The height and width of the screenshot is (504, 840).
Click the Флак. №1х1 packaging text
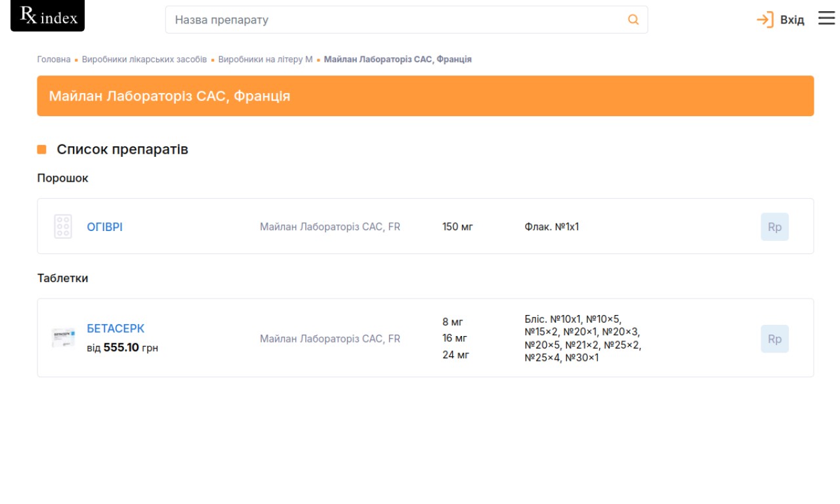552,227
